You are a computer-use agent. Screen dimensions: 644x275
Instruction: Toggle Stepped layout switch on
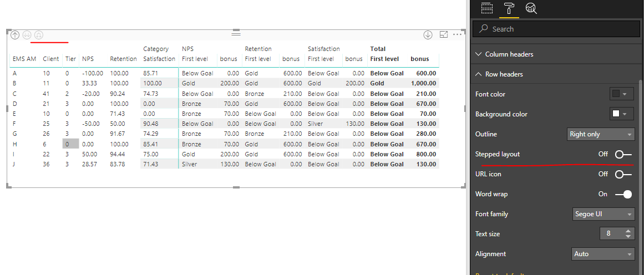623,154
